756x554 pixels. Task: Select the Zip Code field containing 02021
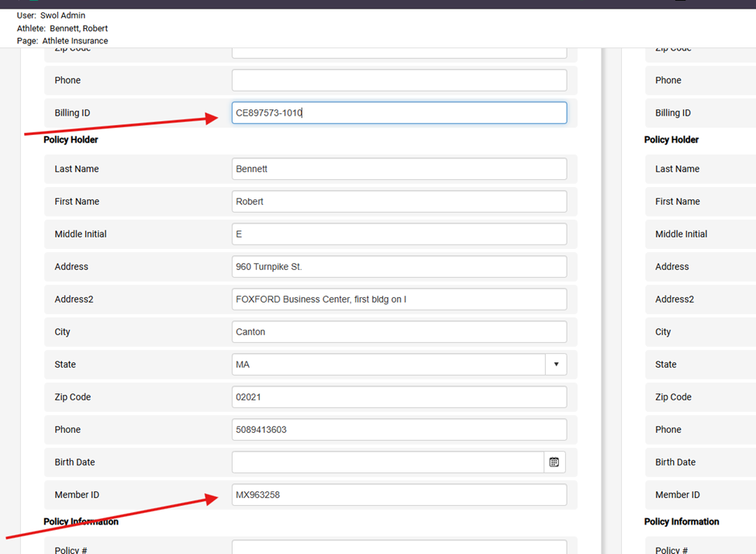[399, 397]
